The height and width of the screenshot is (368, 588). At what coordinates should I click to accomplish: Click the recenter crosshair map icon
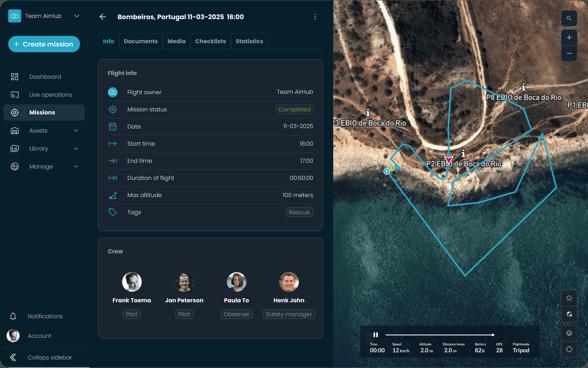(569, 349)
